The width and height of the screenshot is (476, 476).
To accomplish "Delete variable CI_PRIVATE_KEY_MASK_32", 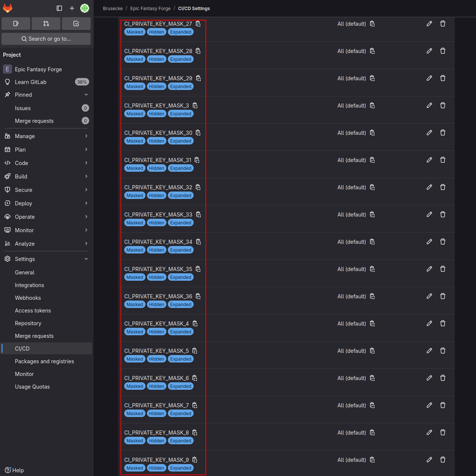I will coord(443,187).
